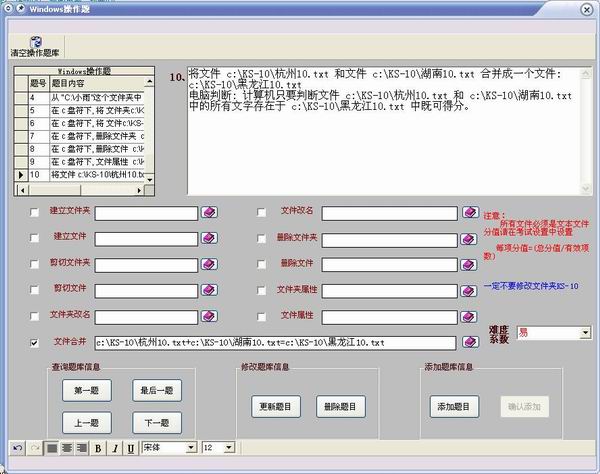Tick the 文件属性 checkbox

click(x=262, y=317)
